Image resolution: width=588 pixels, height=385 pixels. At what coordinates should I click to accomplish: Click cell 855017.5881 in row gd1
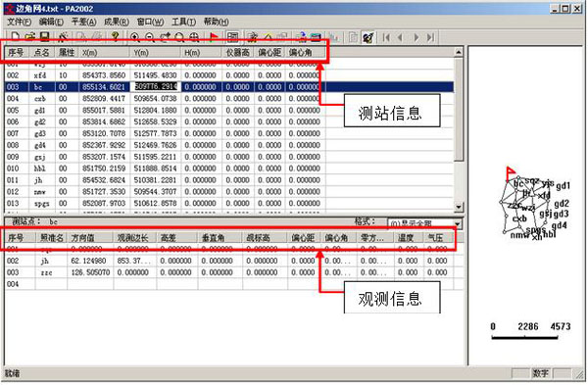pos(104,111)
